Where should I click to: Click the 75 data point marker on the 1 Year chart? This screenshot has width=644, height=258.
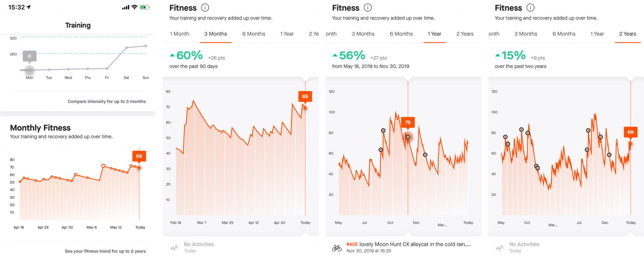(x=408, y=137)
